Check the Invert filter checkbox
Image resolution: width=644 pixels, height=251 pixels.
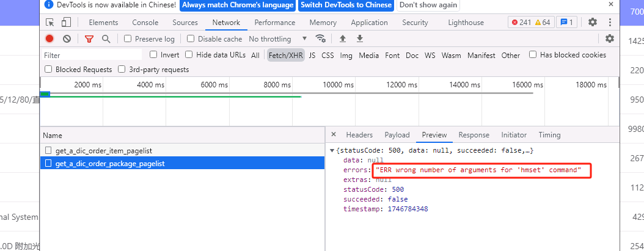point(153,54)
